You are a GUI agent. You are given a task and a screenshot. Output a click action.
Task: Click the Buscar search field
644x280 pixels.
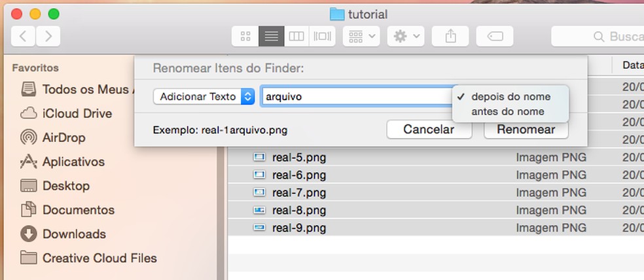pos(598,37)
